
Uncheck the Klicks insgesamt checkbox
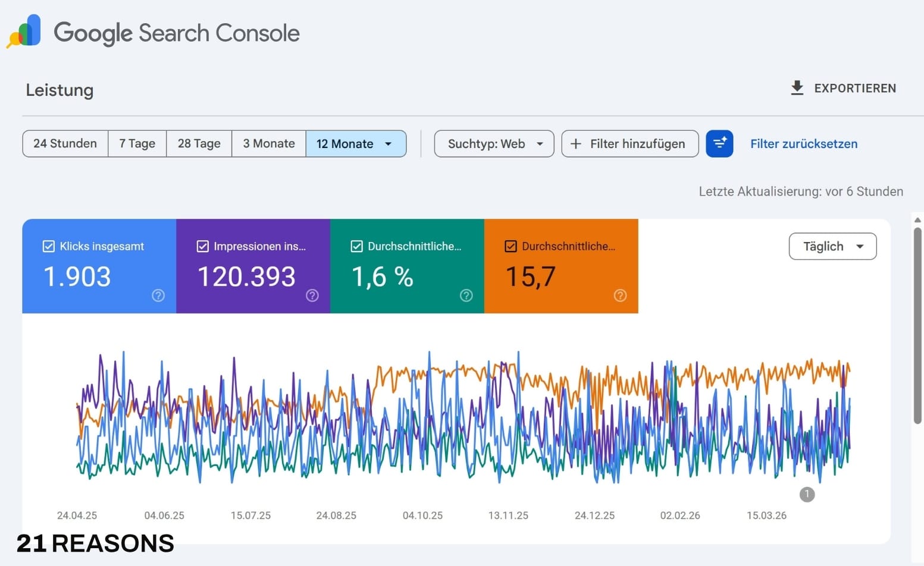click(49, 246)
